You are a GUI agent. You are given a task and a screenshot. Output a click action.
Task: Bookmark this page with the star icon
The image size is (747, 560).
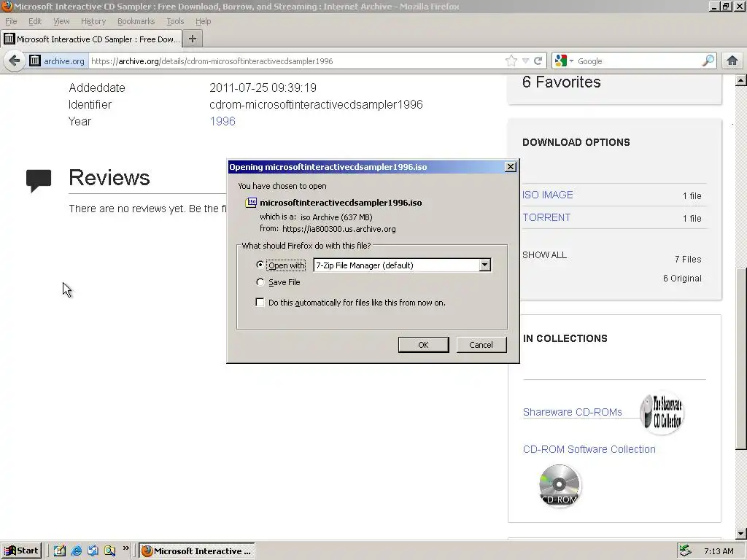coord(511,61)
